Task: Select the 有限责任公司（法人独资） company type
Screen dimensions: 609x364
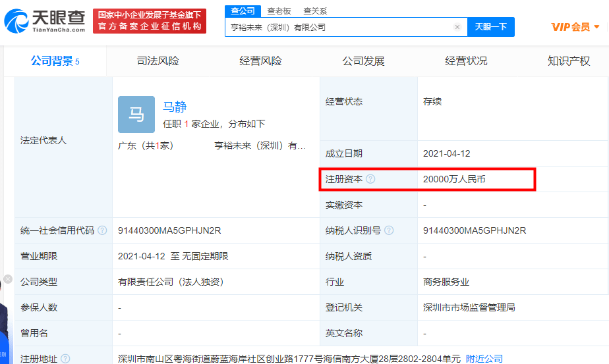Action: [171, 282]
